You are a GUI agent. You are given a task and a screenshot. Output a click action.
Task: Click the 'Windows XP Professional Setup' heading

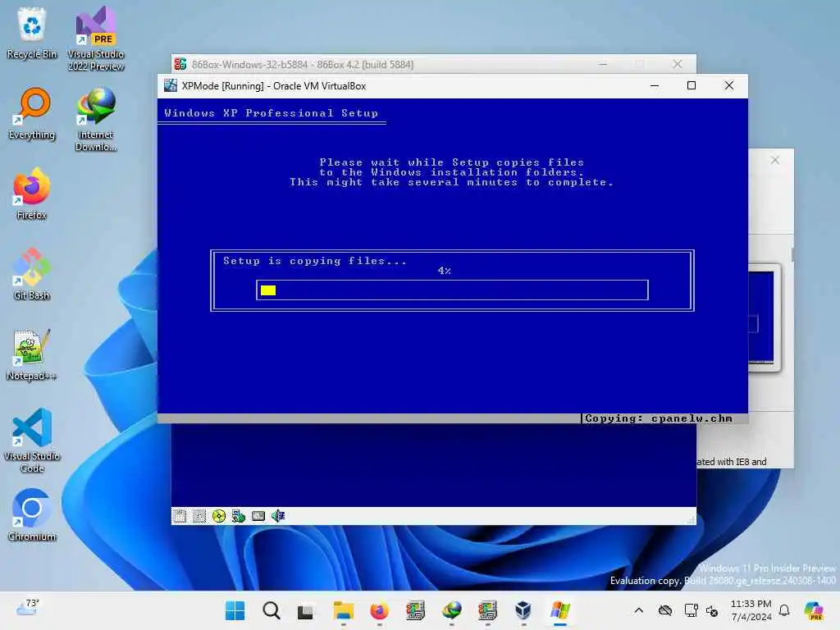tap(272, 113)
